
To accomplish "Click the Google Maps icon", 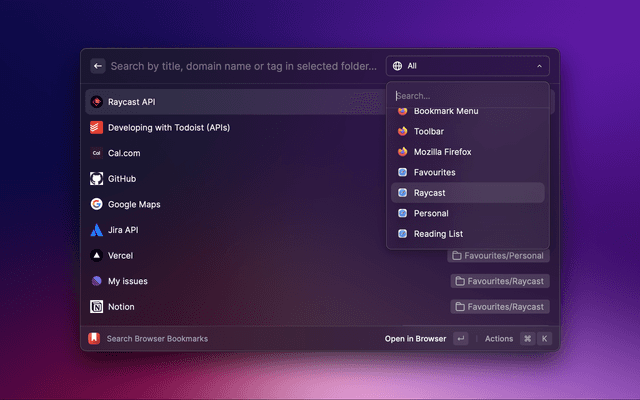I will point(97,204).
